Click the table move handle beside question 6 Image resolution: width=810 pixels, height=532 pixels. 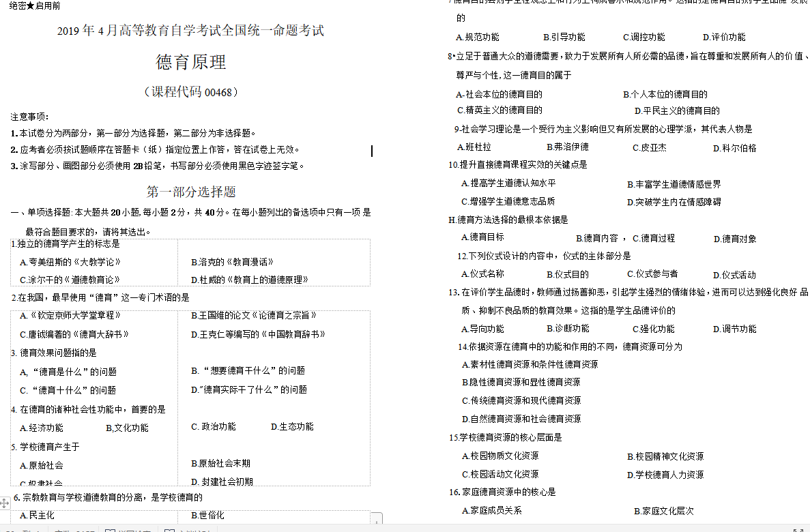(x=4, y=503)
